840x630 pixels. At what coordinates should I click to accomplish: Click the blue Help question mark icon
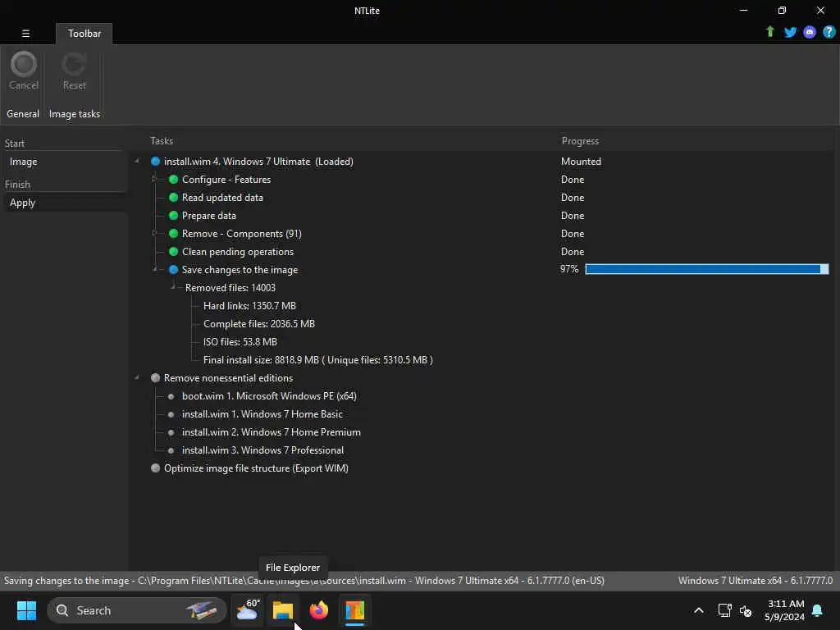coord(829,32)
